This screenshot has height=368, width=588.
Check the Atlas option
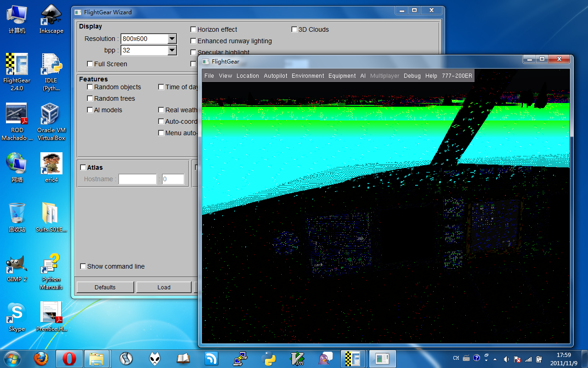83,167
